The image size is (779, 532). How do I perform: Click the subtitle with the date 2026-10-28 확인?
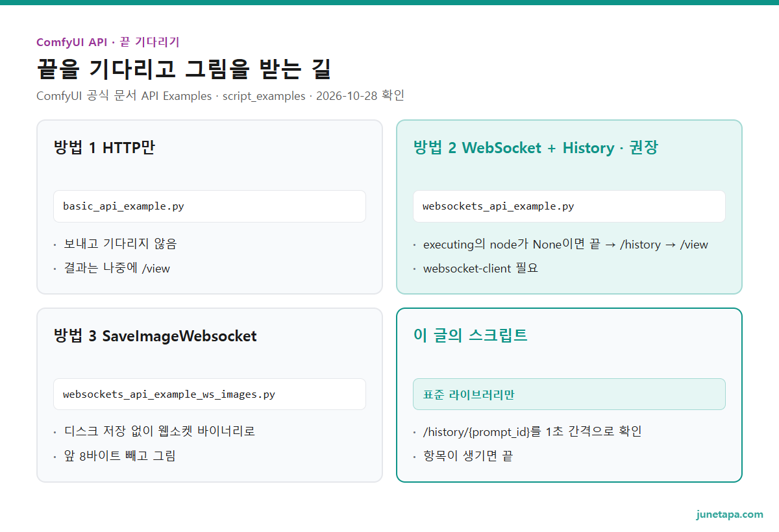click(221, 96)
